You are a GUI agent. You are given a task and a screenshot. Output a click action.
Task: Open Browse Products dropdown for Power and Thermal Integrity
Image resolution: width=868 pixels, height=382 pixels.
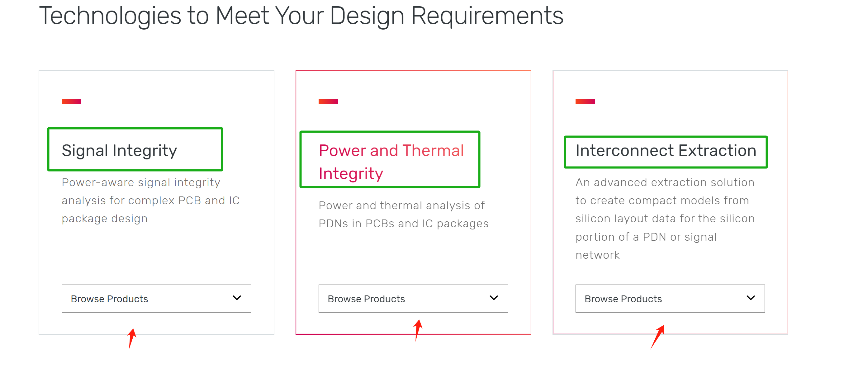(413, 299)
